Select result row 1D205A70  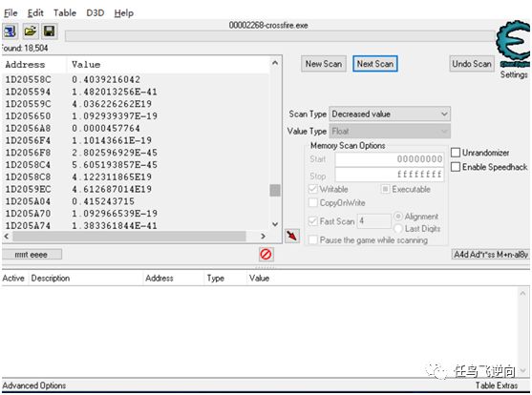point(136,214)
